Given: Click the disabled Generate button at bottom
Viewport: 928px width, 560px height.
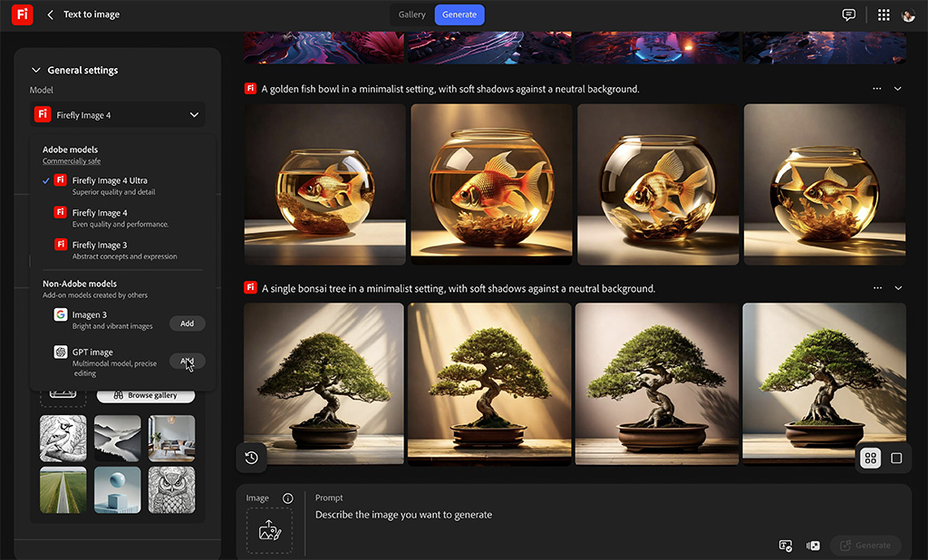Looking at the screenshot, I should (x=865, y=546).
